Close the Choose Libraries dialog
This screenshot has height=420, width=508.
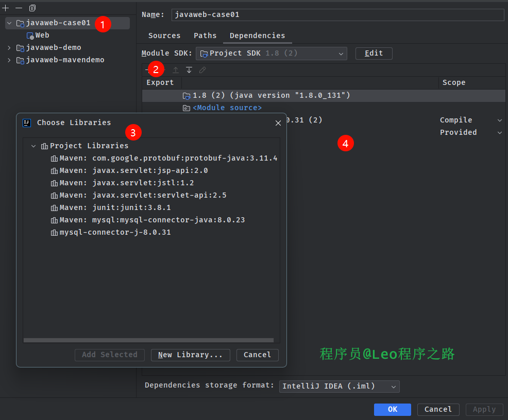pos(278,123)
